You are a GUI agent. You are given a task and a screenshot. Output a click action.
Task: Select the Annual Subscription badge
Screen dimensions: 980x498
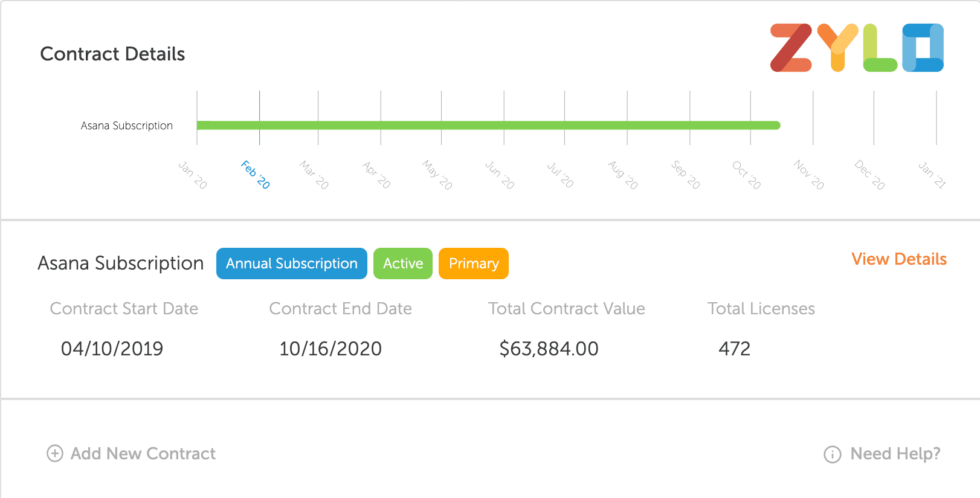pos(292,264)
